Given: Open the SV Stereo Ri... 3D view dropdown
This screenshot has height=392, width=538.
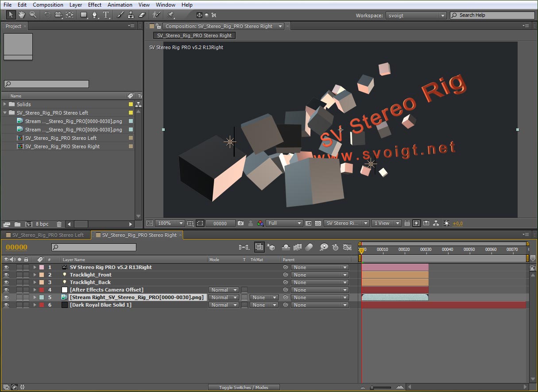Looking at the screenshot, I should (346, 223).
